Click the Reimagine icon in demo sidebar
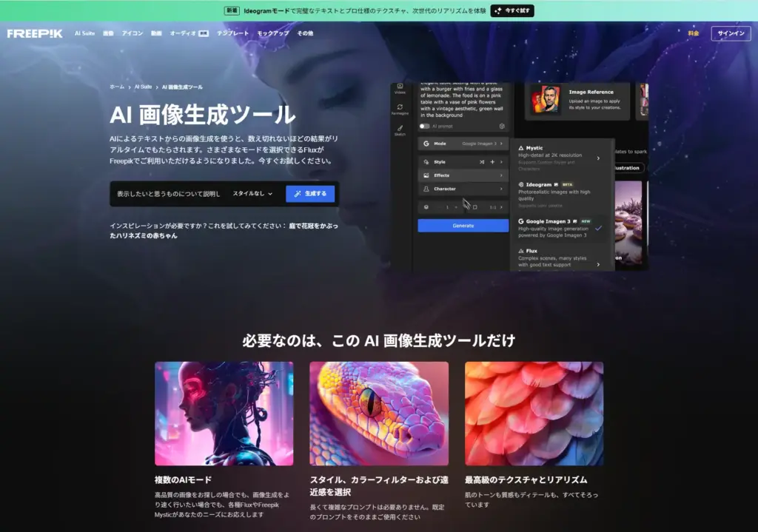This screenshot has width=758, height=532. (x=400, y=110)
